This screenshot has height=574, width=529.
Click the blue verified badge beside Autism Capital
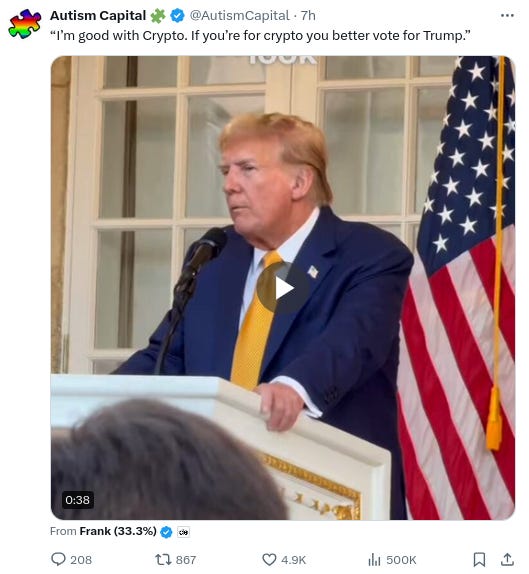pyautogui.click(x=177, y=16)
